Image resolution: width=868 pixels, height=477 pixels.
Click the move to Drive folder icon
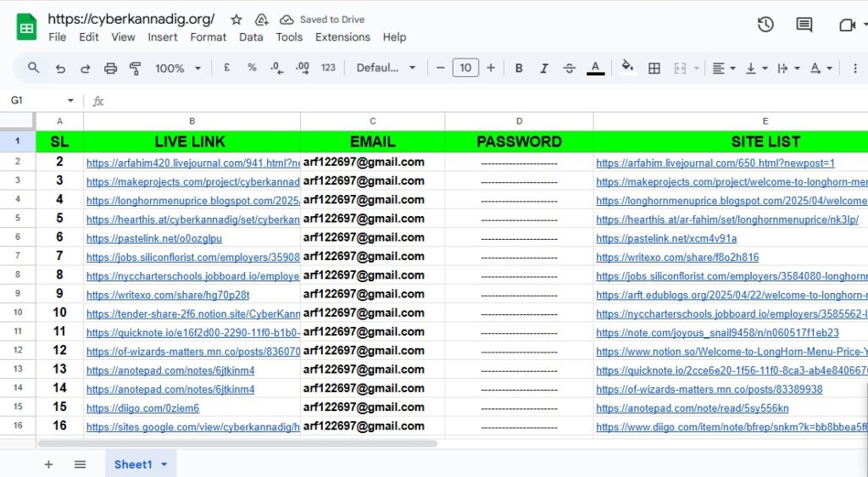(261, 19)
